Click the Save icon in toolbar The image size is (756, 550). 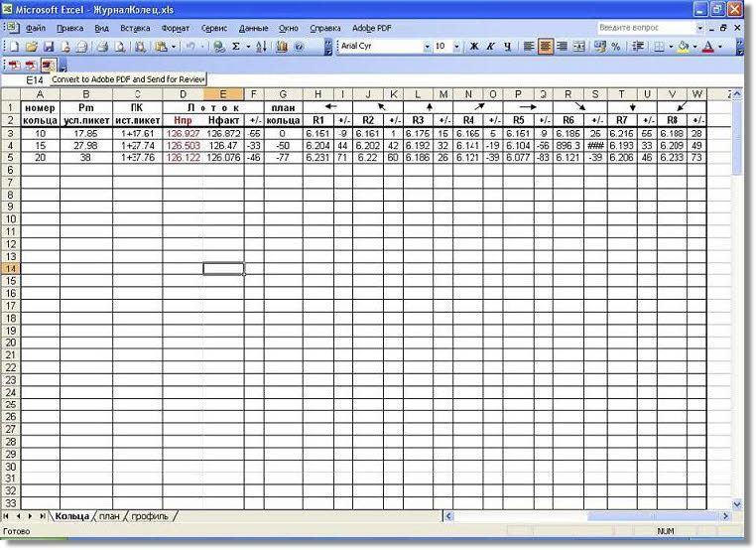point(48,47)
